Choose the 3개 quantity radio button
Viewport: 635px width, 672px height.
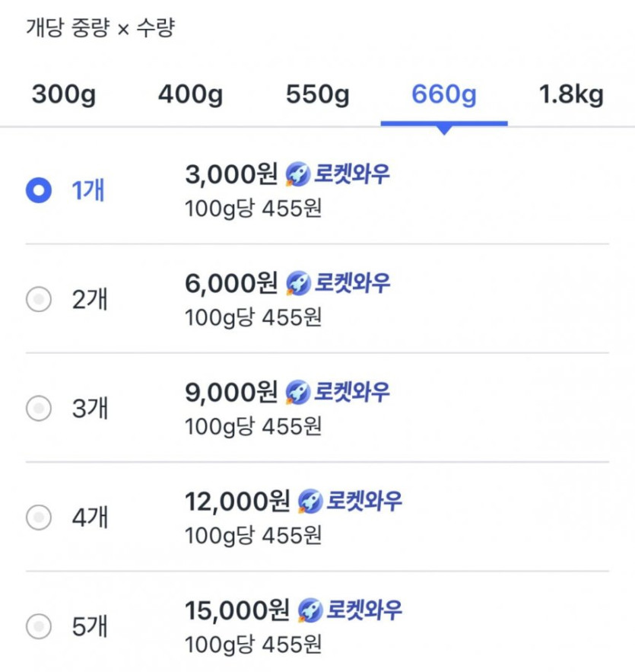point(38,409)
